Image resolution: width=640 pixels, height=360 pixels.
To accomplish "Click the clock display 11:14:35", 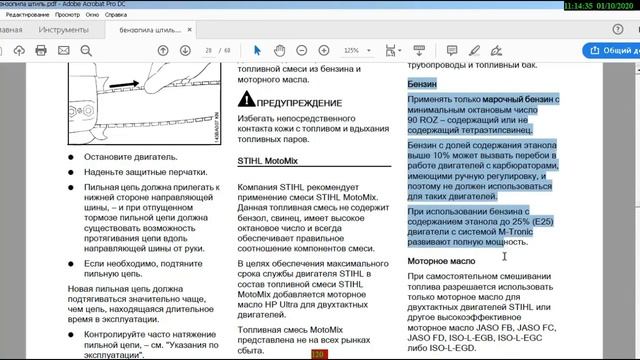I will tap(578, 6).
